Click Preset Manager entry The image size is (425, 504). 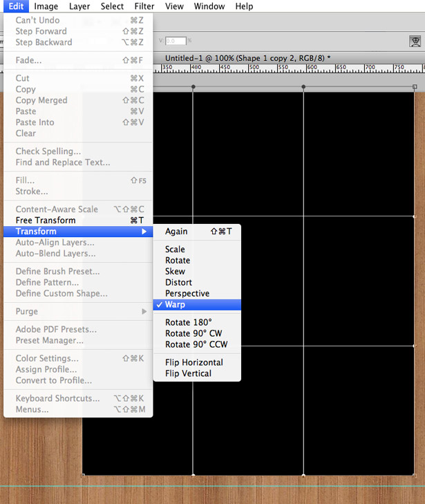point(78,340)
